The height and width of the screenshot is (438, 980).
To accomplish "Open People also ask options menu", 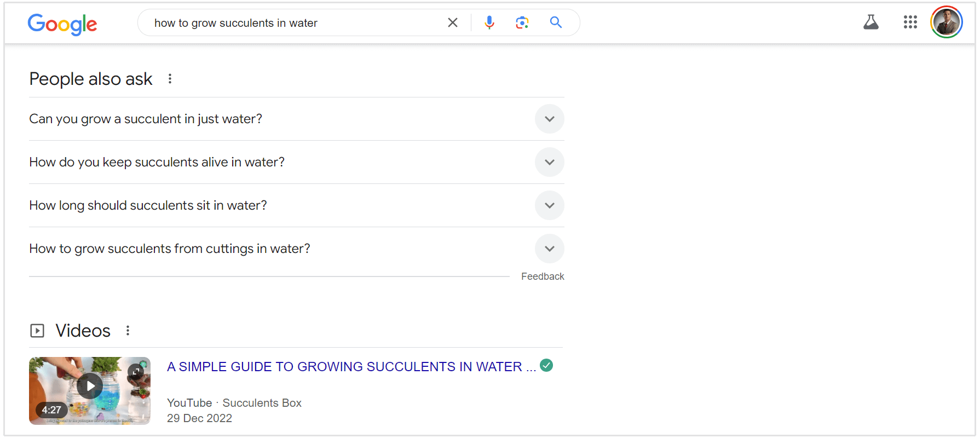I will coord(170,79).
